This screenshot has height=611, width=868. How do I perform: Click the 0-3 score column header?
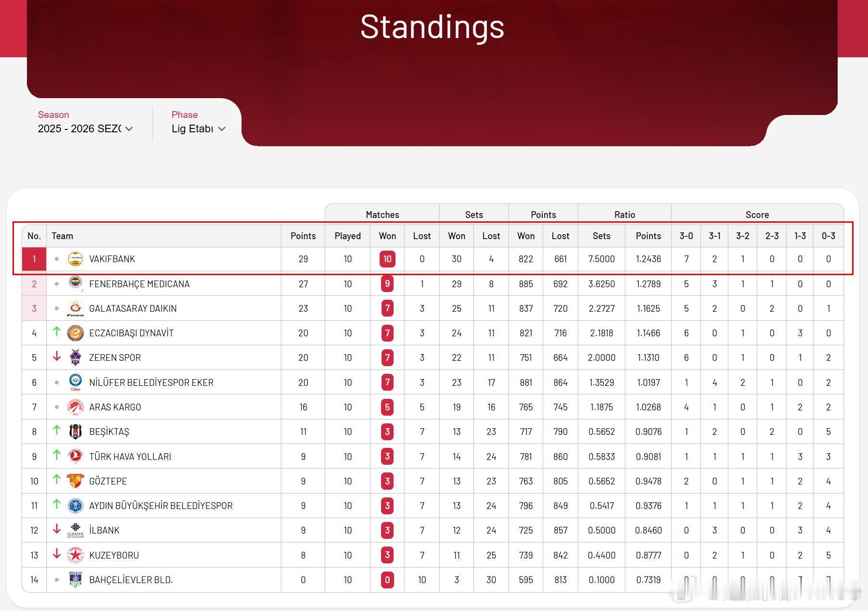[x=829, y=236]
